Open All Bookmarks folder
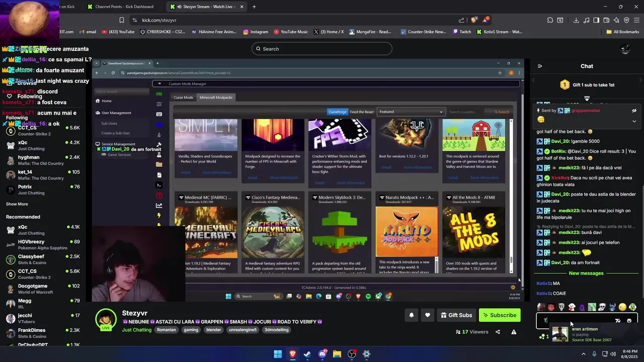Image resolution: width=644 pixels, height=362 pixels. pos(623,32)
